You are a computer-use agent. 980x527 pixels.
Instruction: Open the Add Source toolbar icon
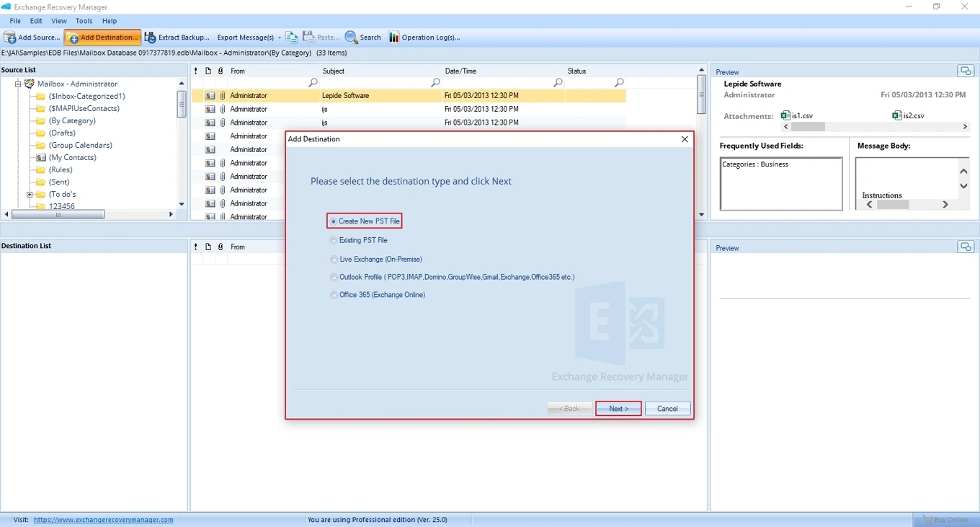pos(32,37)
